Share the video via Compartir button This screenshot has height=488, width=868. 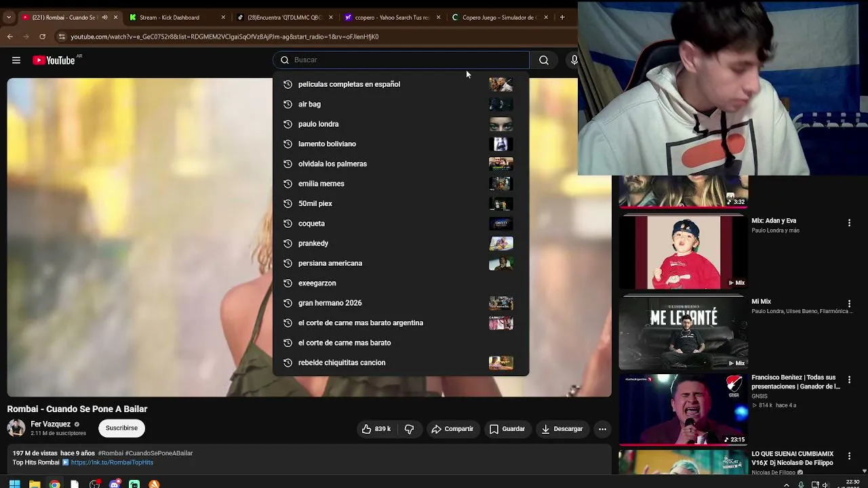click(x=452, y=429)
